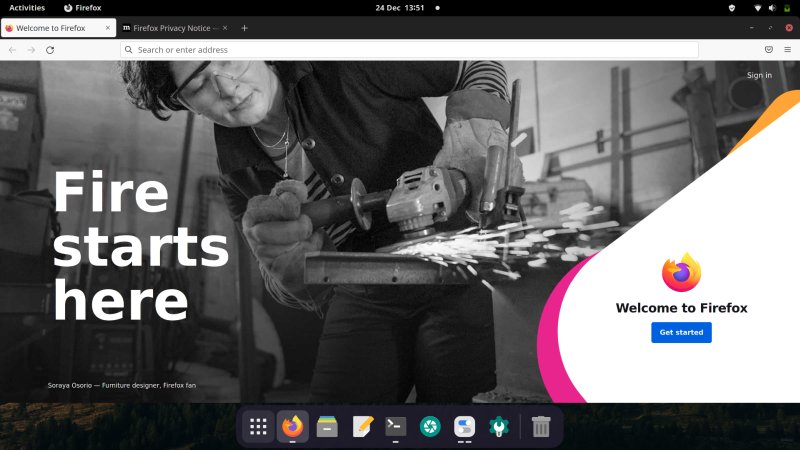Click the 'Welcome to Firefox' heading
This screenshot has height=450, width=800.
[681, 308]
